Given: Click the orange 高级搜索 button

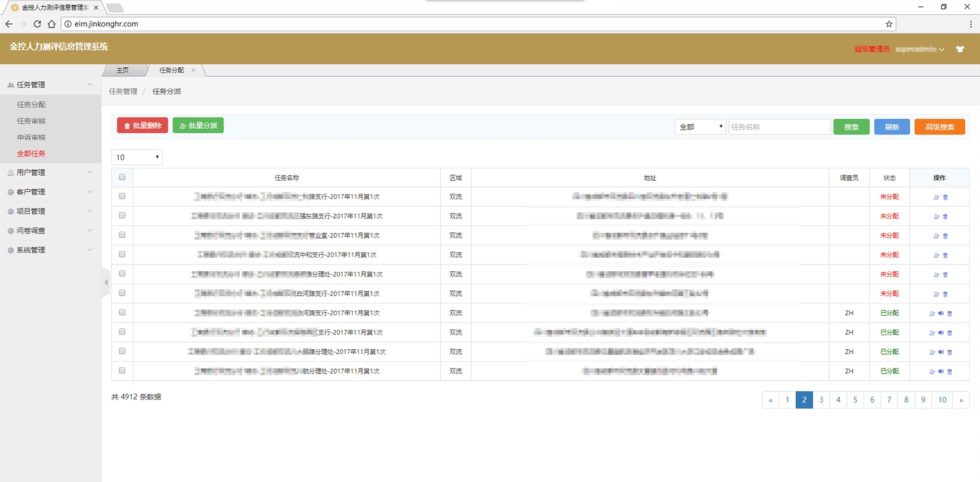Looking at the screenshot, I should (939, 127).
